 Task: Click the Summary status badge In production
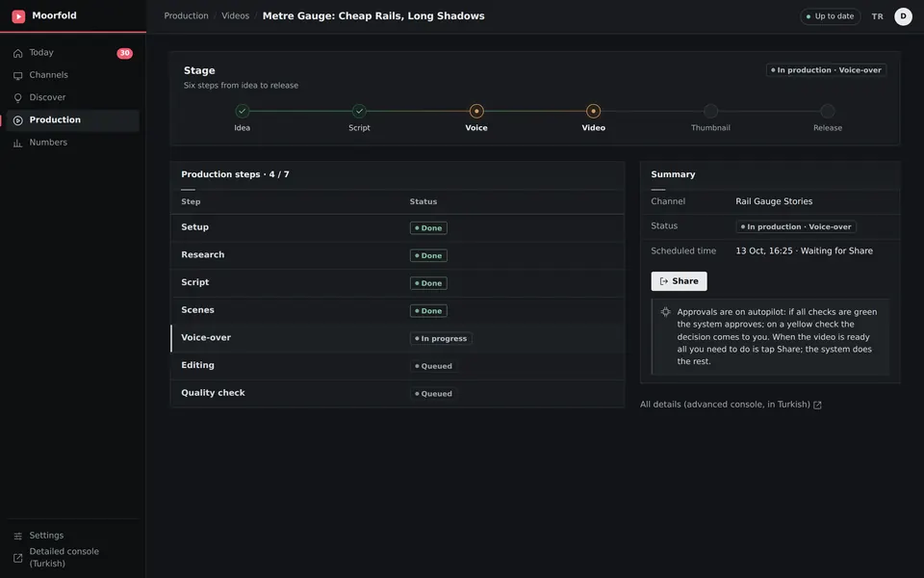[x=796, y=226]
